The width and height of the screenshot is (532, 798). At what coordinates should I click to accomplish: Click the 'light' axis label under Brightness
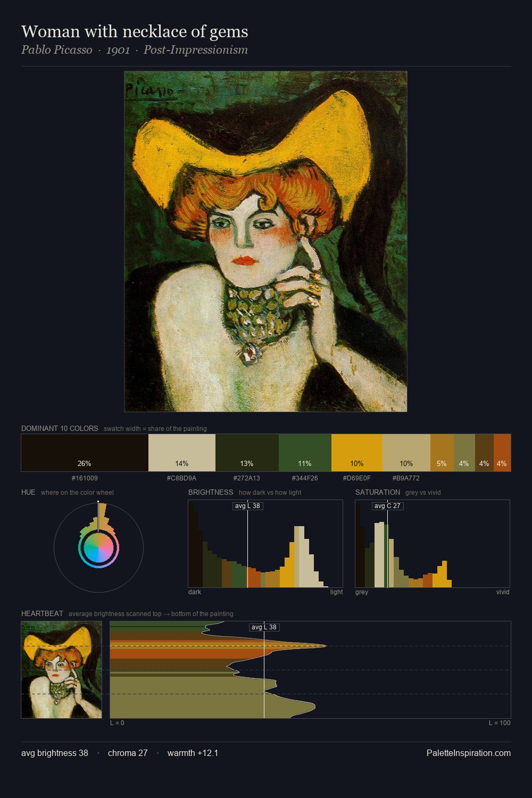[x=337, y=592]
